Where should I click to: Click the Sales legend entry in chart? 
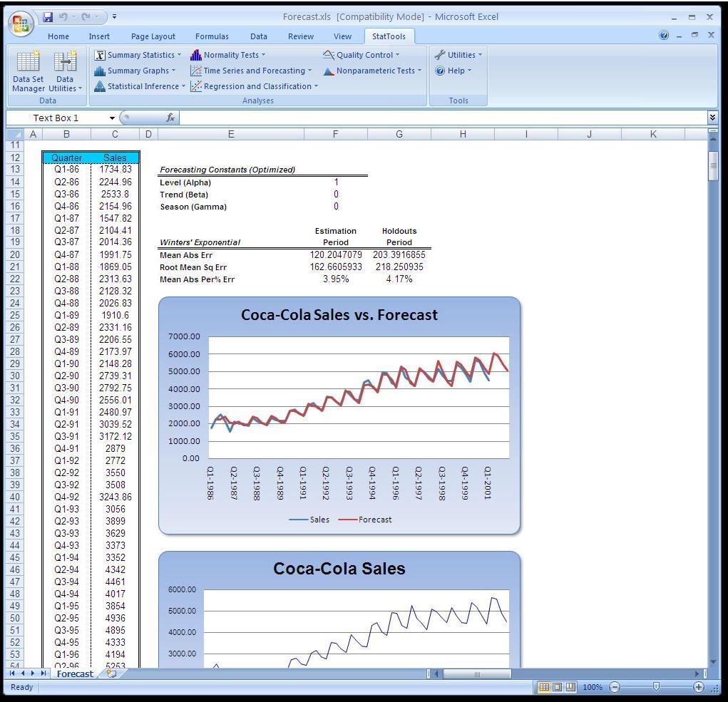click(x=309, y=520)
